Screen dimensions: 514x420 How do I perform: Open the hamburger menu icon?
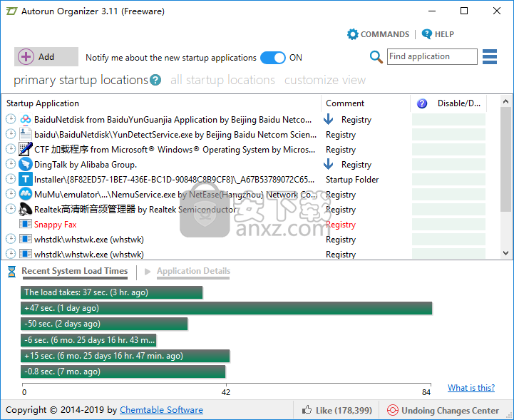[x=490, y=56]
